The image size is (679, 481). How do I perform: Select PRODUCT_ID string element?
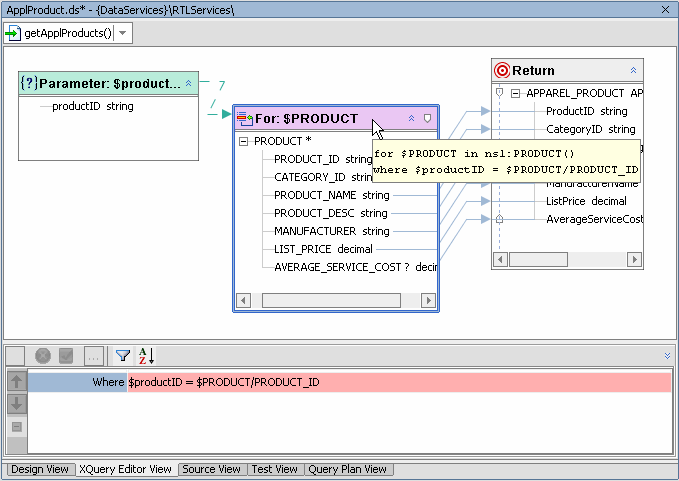coord(323,159)
